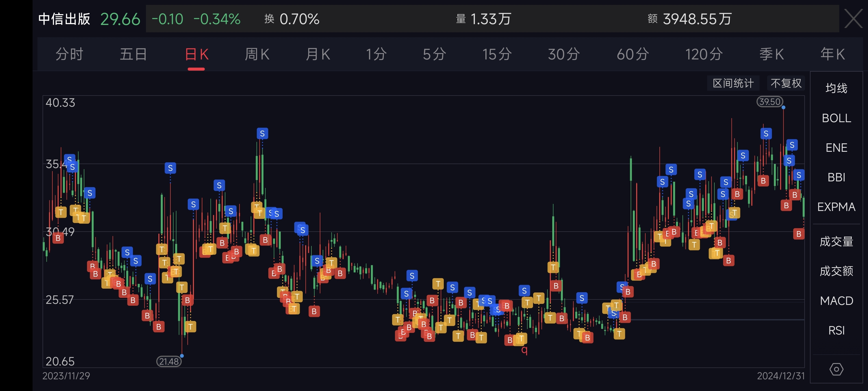Tap the S marker at the chart peak near 38
This screenshot has height=391, width=868.
(262, 134)
